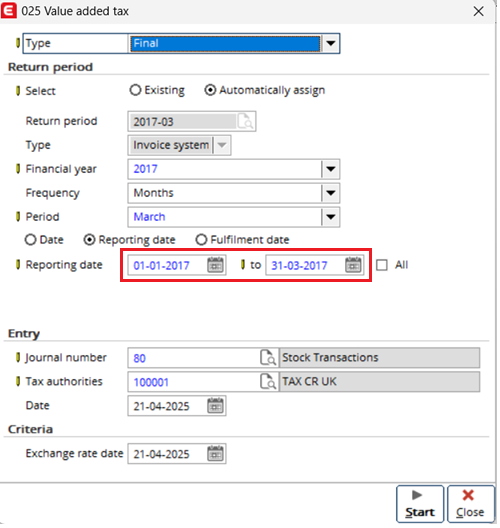Click the Exact logo icon in title bar

pos(8,11)
